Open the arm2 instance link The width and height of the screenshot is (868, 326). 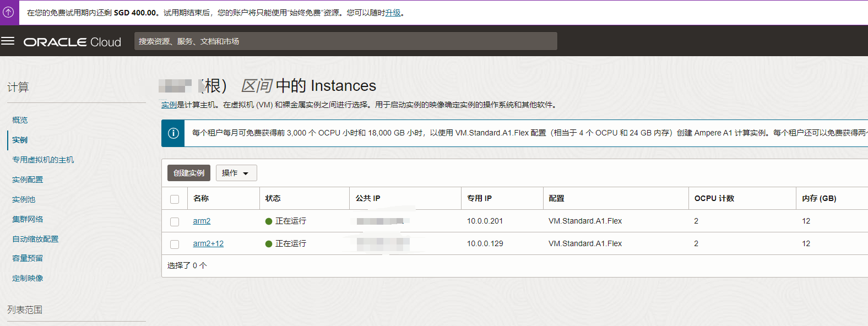(x=202, y=221)
